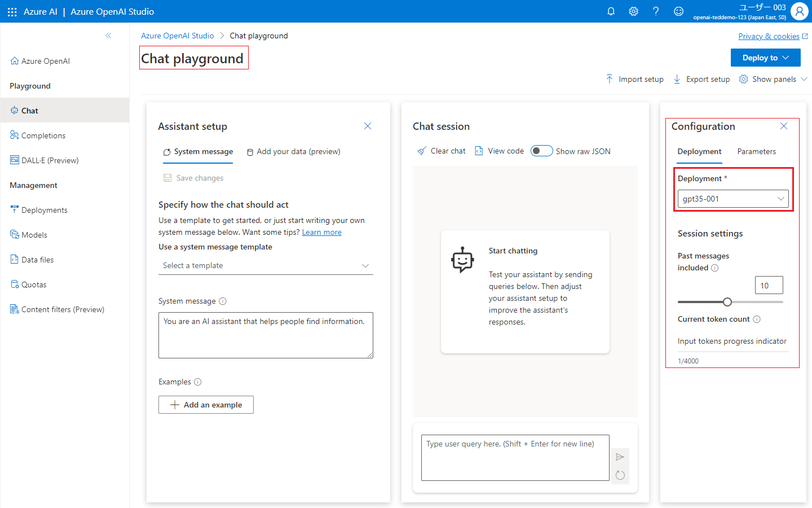The image size is (812, 508).
Task: Click the Start chatting heading
Action: (513, 251)
